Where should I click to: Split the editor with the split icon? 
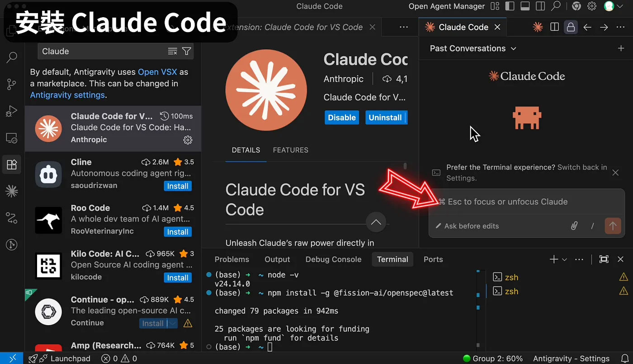pos(555,27)
